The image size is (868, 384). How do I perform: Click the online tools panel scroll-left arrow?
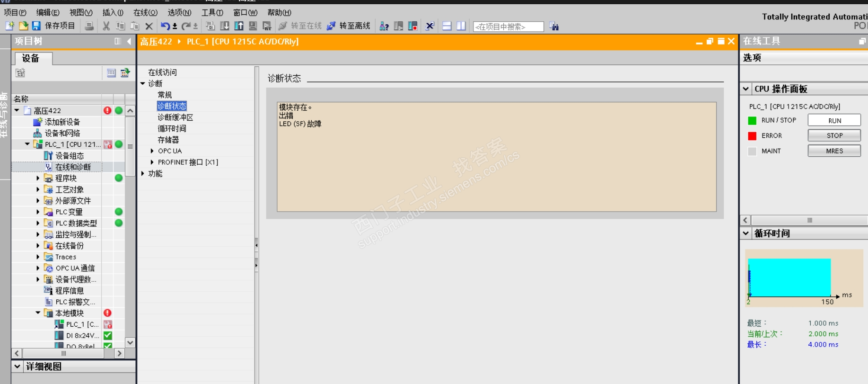745,220
